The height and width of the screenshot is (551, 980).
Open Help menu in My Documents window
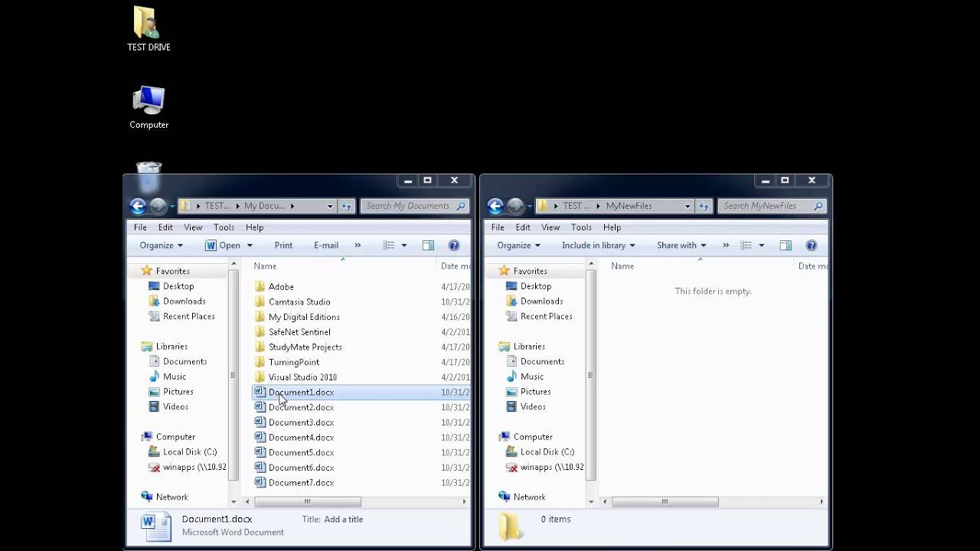(x=254, y=227)
